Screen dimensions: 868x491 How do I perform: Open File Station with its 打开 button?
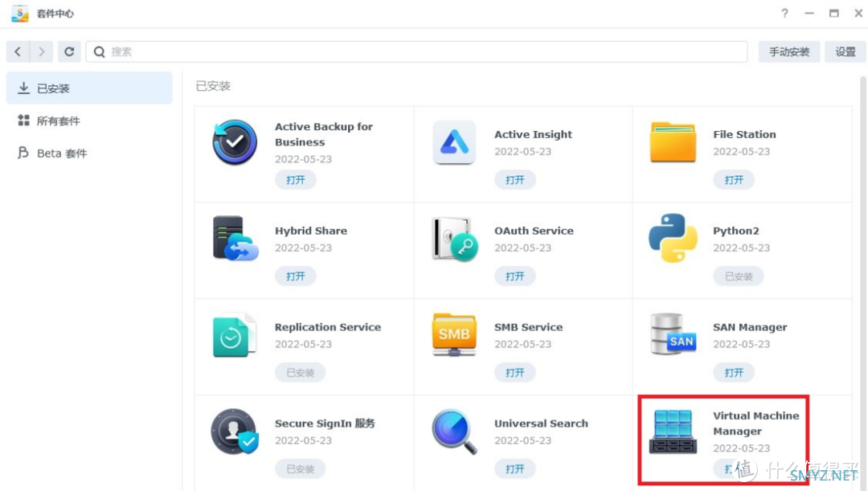[734, 180]
